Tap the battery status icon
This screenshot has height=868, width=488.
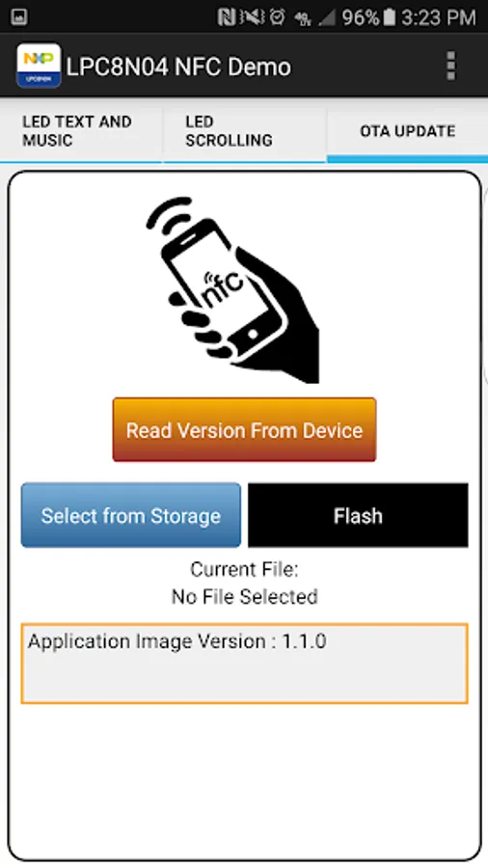click(390, 17)
